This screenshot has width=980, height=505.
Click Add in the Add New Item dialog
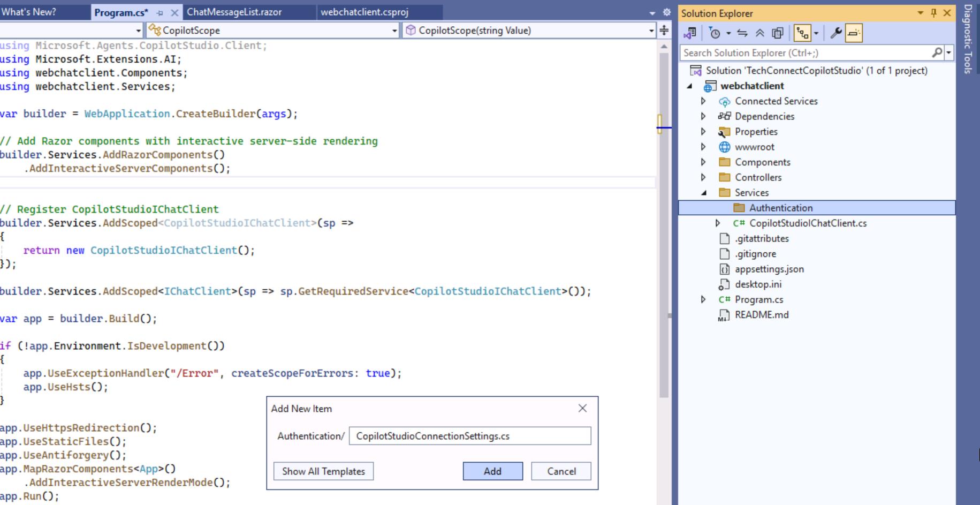[492, 471]
